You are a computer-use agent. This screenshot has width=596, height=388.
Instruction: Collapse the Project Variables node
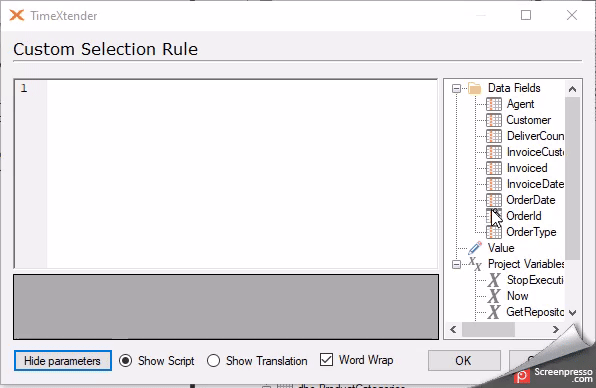pos(456,264)
